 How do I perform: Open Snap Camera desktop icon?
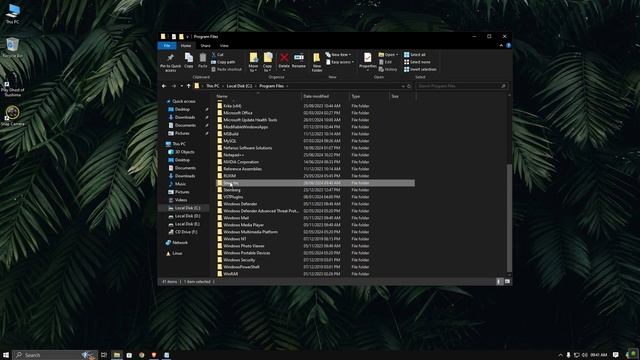pos(12,116)
